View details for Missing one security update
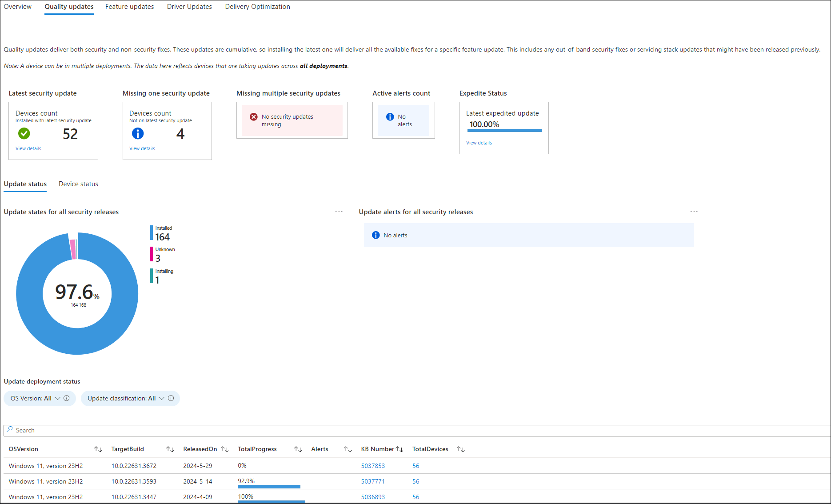The width and height of the screenshot is (831, 504). (x=142, y=148)
